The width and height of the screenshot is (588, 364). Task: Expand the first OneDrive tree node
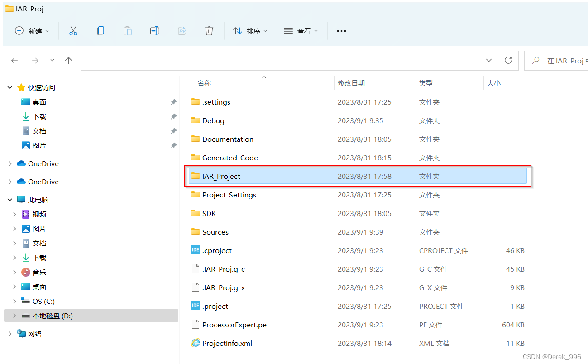pos(10,163)
